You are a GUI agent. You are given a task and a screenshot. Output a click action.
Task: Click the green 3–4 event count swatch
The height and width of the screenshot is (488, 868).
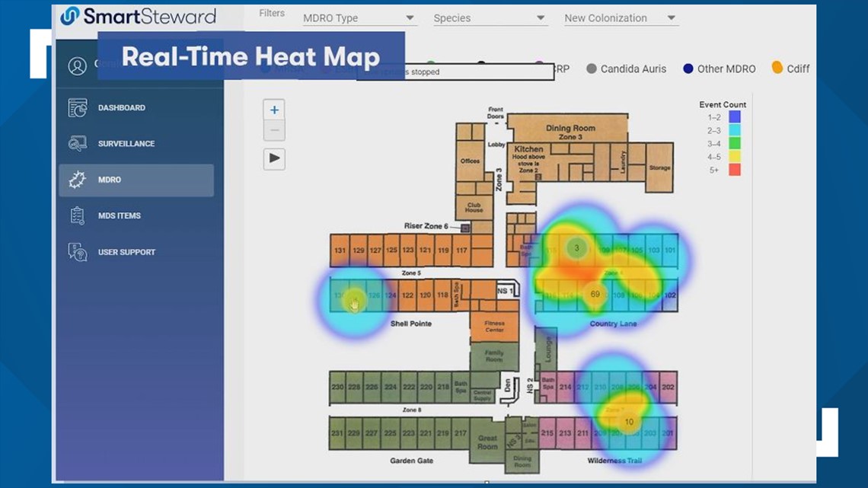click(735, 143)
